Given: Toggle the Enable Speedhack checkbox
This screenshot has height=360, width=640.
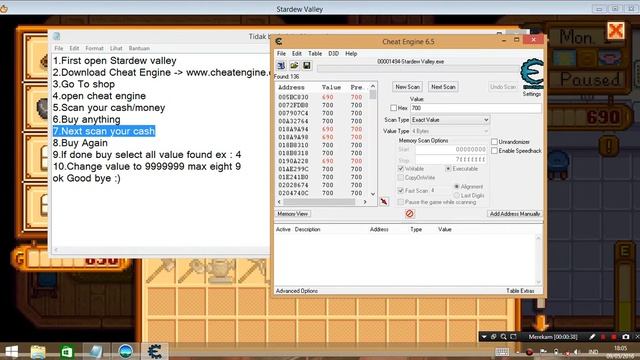Looking at the screenshot, I should [494, 151].
